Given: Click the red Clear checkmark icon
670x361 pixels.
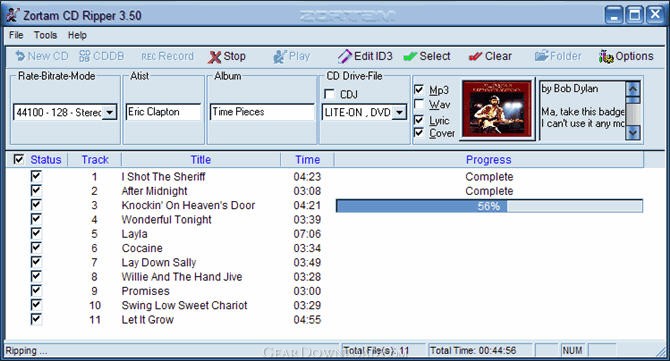Looking at the screenshot, I should [x=475, y=56].
